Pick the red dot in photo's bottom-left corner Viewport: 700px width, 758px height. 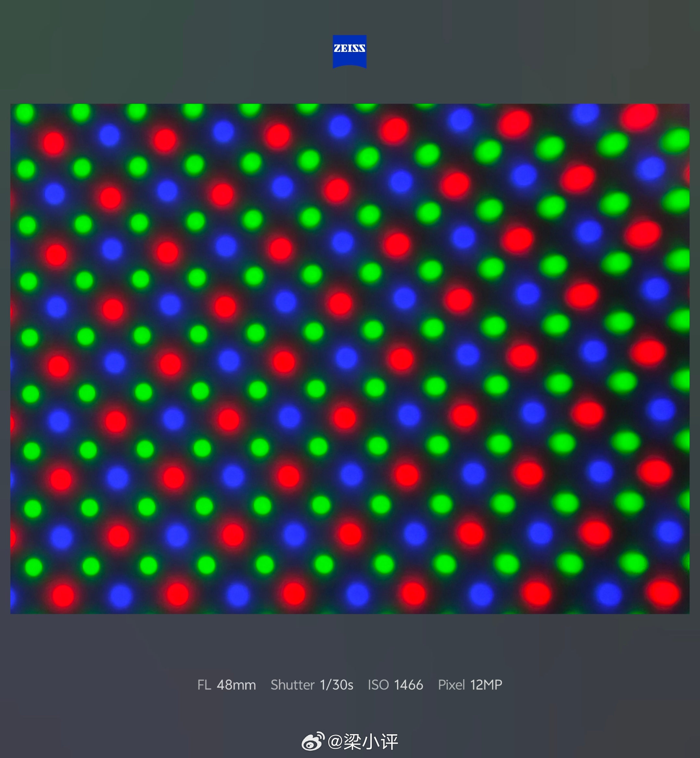tap(63, 595)
